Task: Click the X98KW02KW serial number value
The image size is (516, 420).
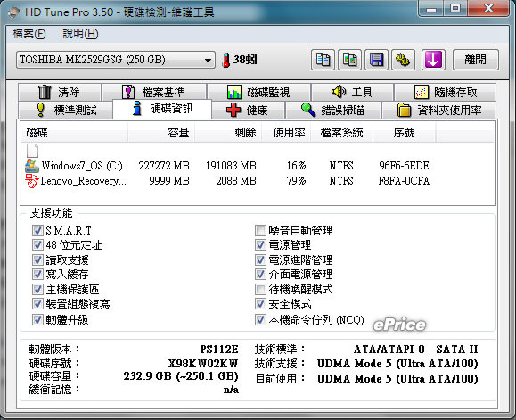Action: coord(203,364)
